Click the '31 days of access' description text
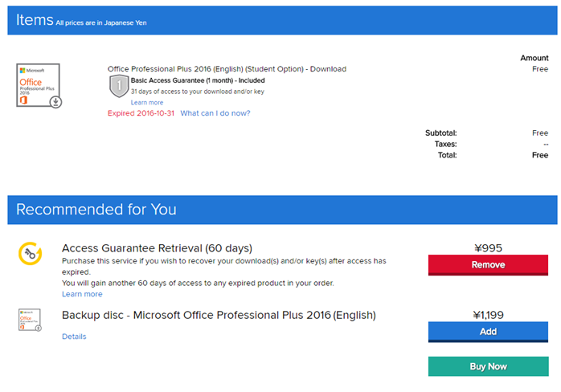The height and width of the screenshot is (392, 561). pos(198,92)
